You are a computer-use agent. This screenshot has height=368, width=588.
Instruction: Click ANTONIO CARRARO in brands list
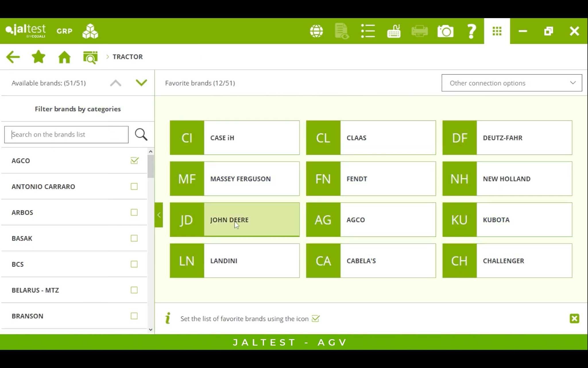43,187
